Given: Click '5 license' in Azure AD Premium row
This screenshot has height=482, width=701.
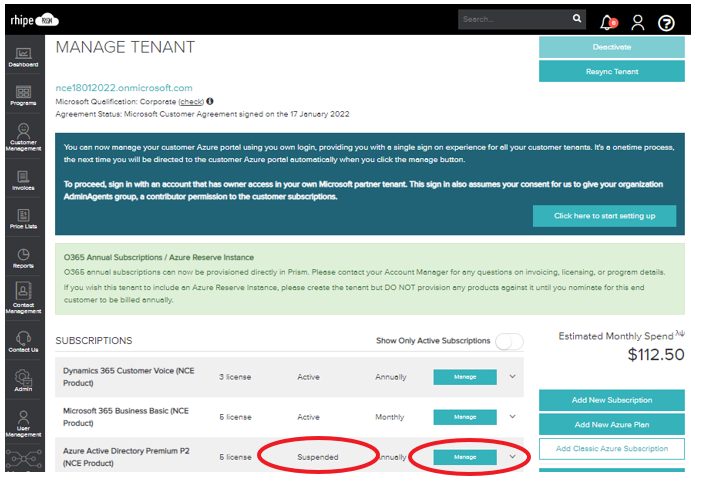Looking at the screenshot, I should pos(235,457).
